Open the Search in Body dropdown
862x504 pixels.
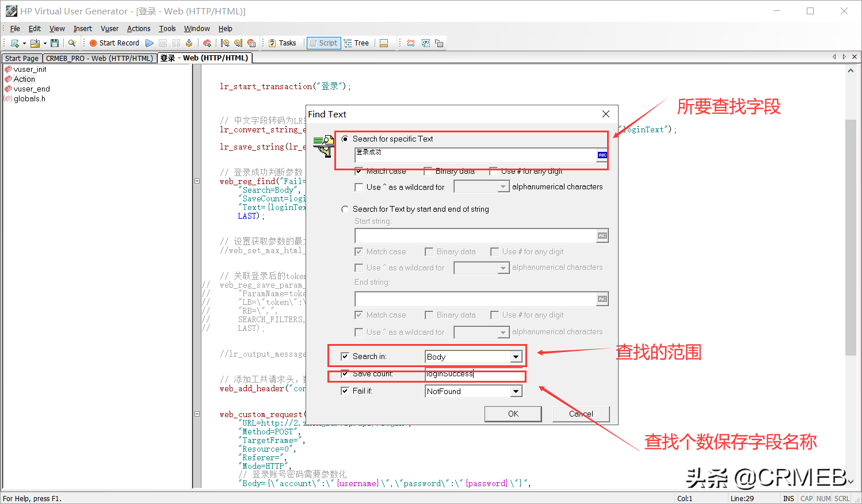coord(516,357)
